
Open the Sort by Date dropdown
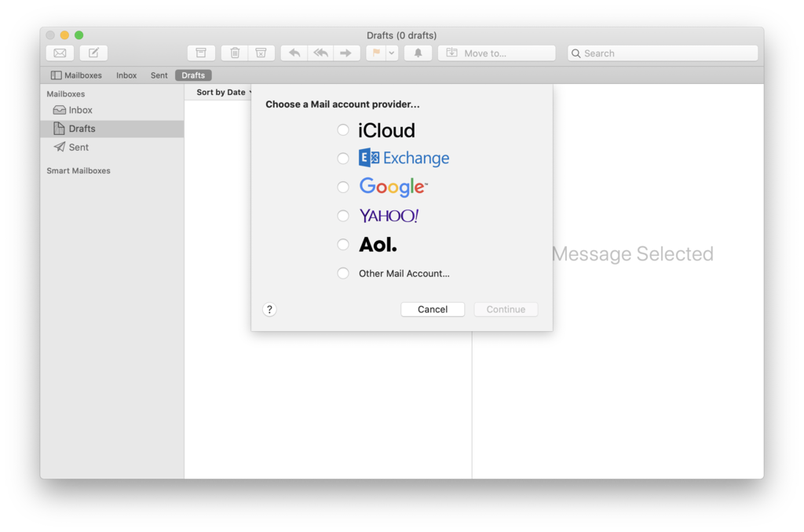224,93
